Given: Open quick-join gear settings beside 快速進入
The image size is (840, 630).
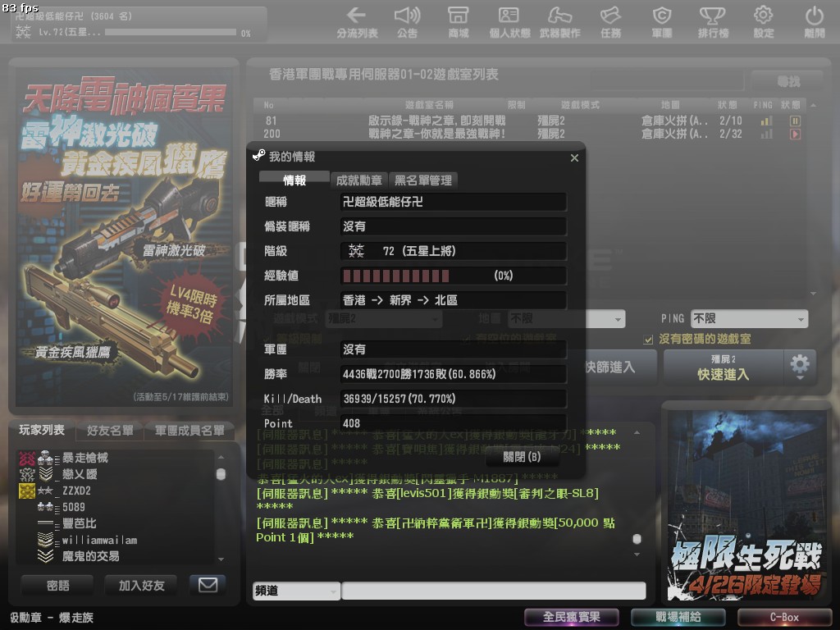Looking at the screenshot, I should (x=800, y=366).
